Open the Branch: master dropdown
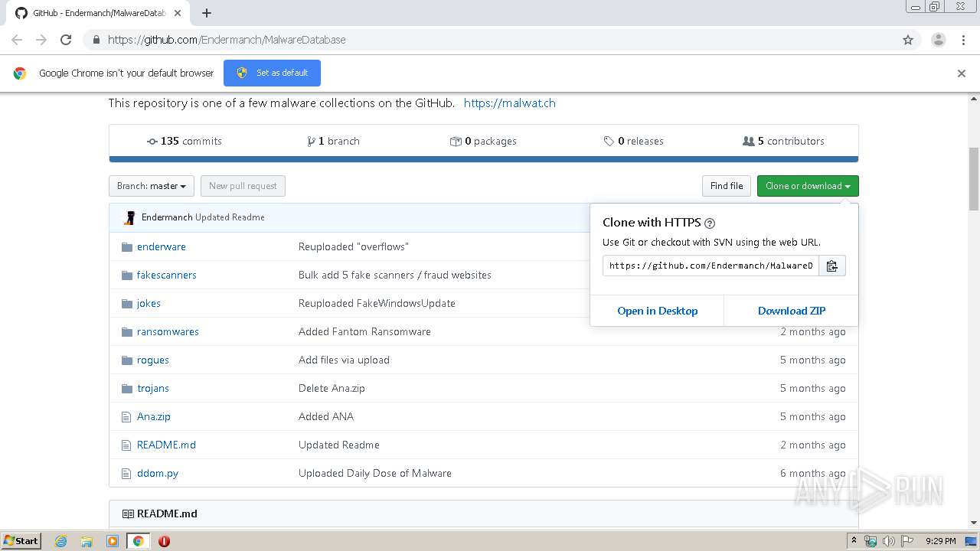 pyautogui.click(x=152, y=186)
